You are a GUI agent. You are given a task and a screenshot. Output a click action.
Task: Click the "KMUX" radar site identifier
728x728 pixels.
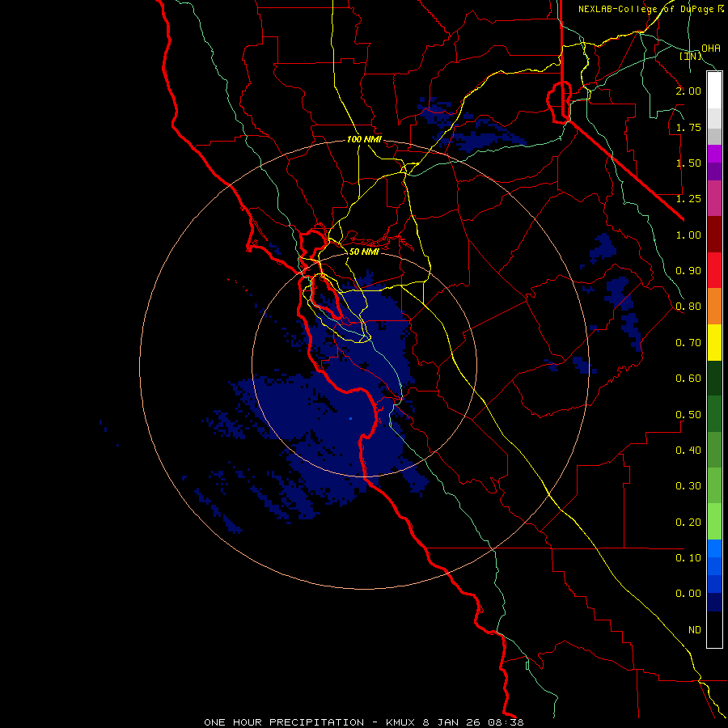[400, 722]
